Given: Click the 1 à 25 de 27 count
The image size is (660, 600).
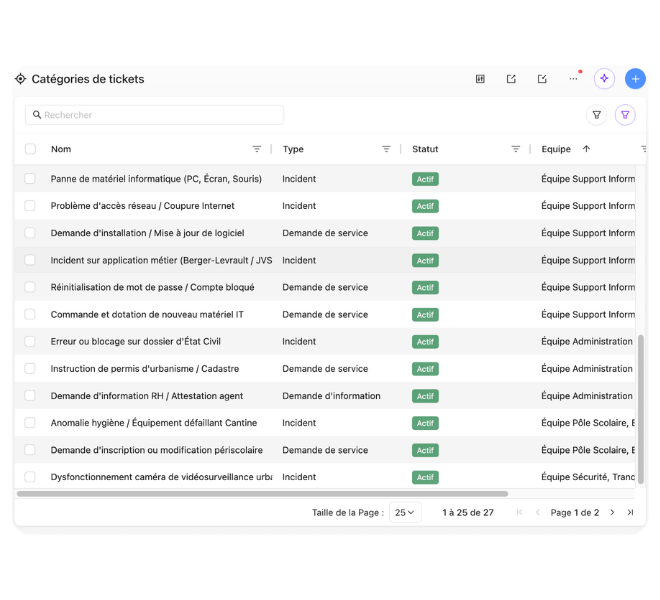Looking at the screenshot, I should click(x=468, y=512).
